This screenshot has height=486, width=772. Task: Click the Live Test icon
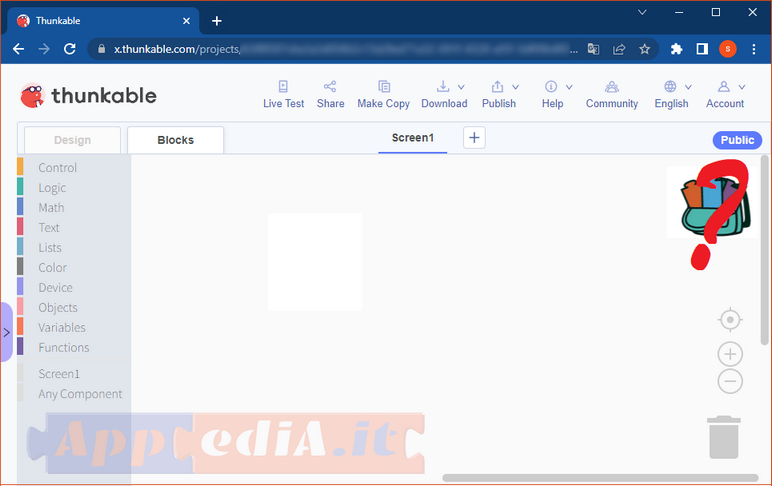pos(283,87)
